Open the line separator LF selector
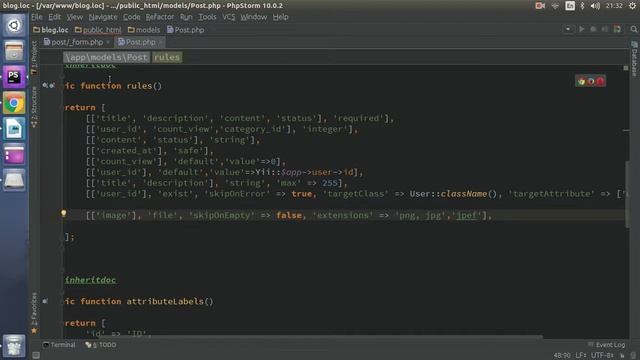 (x=581, y=356)
